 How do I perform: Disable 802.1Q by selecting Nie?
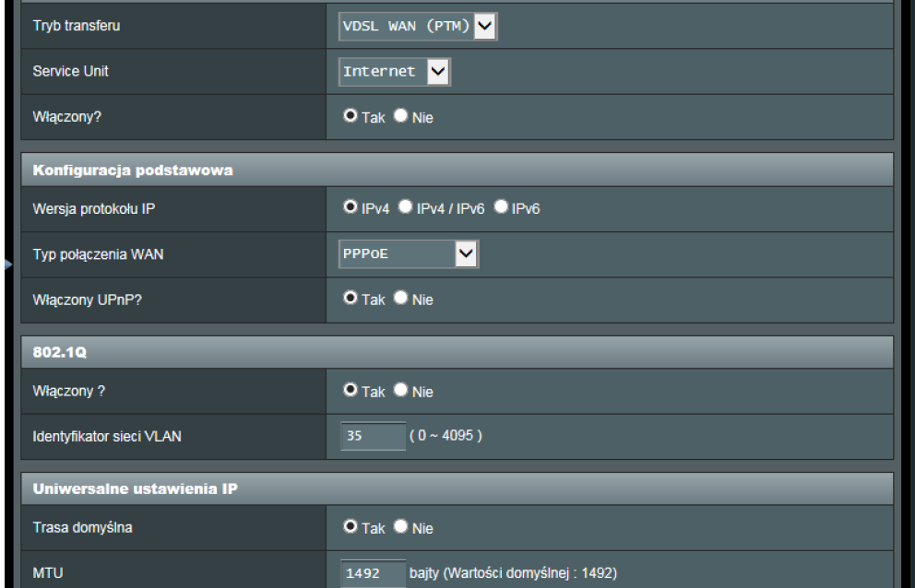(400, 391)
